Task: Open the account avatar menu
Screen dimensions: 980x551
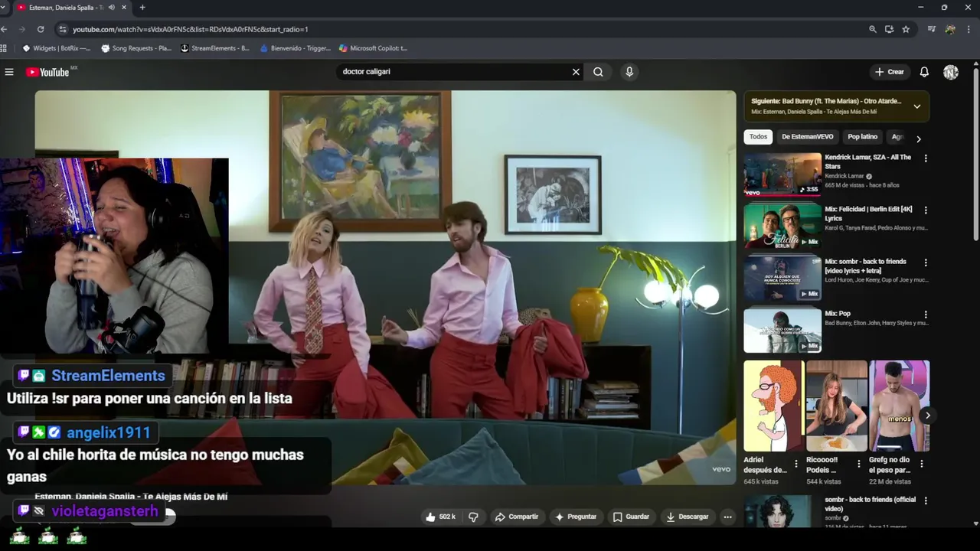Action: coord(951,72)
